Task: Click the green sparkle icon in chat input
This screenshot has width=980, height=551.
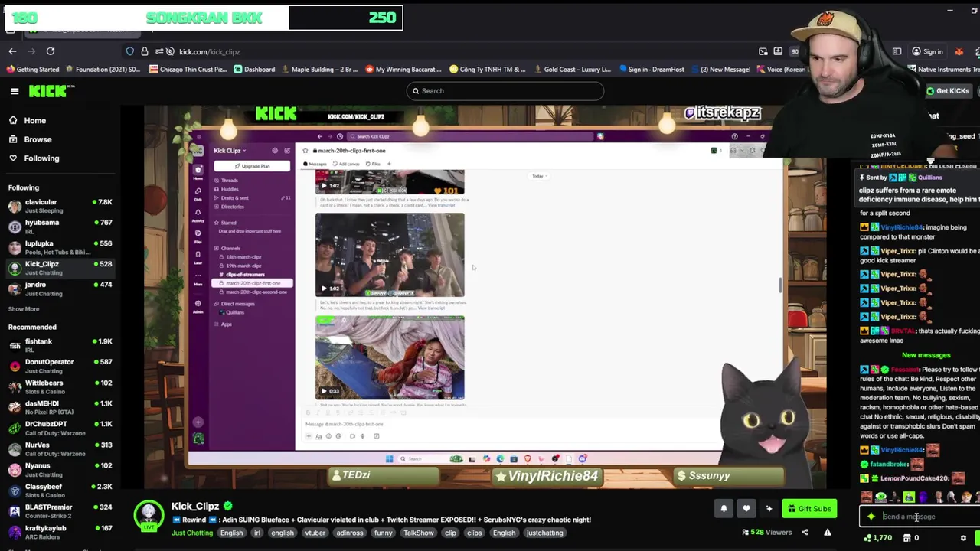Action: tap(871, 517)
